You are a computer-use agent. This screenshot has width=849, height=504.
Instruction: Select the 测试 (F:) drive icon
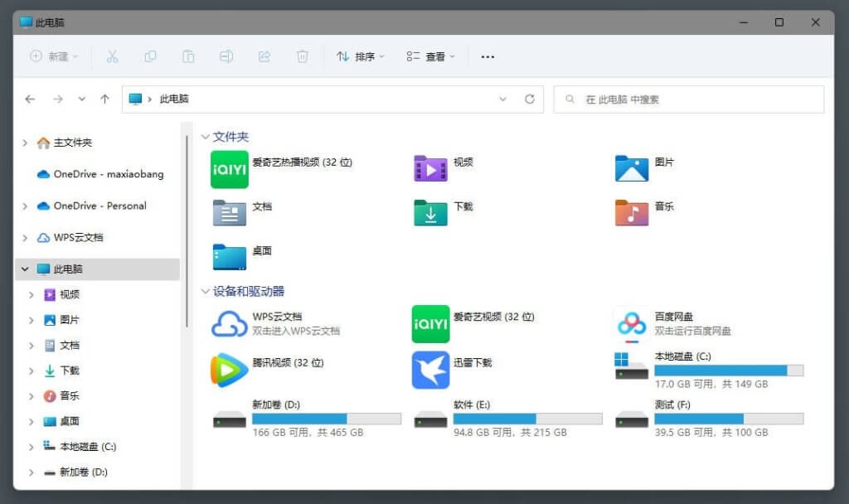click(x=631, y=419)
